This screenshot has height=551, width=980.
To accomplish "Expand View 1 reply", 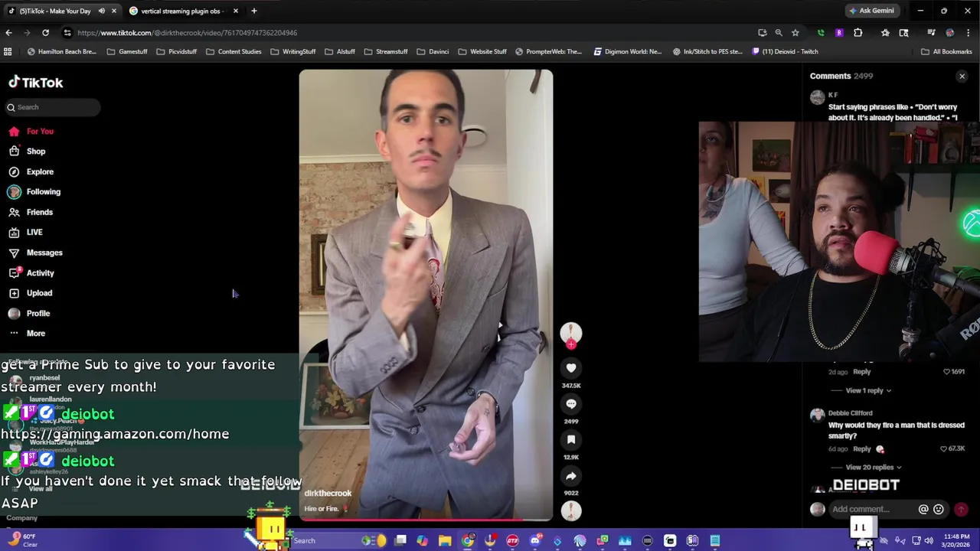I will pyautogui.click(x=868, y=390).
